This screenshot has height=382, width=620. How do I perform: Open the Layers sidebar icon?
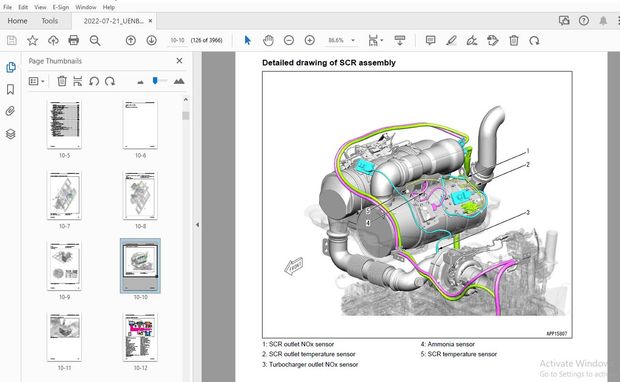tap(11, 134)
